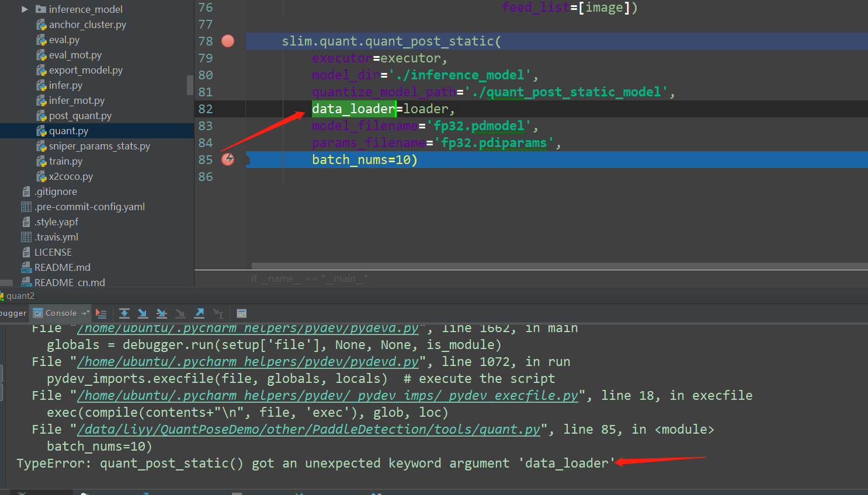Toggle the breakpoint on line 78
The image size is (868, 495).
(228, 41)
